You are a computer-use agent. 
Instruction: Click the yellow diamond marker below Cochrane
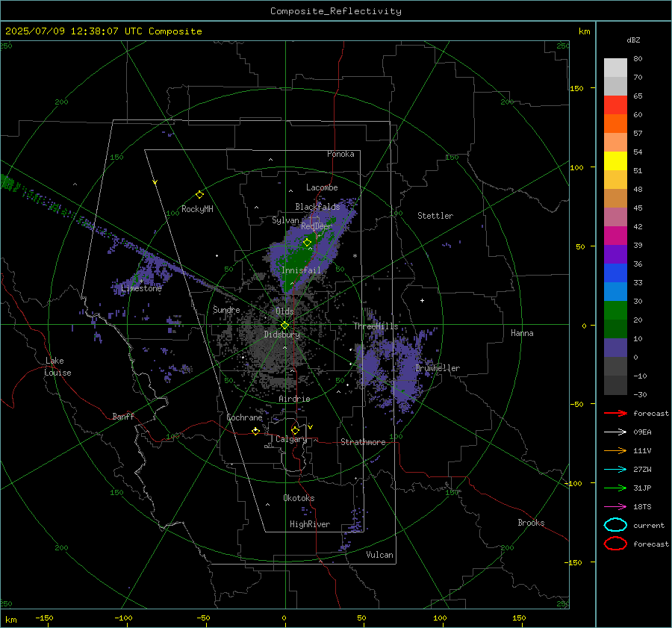255,432
